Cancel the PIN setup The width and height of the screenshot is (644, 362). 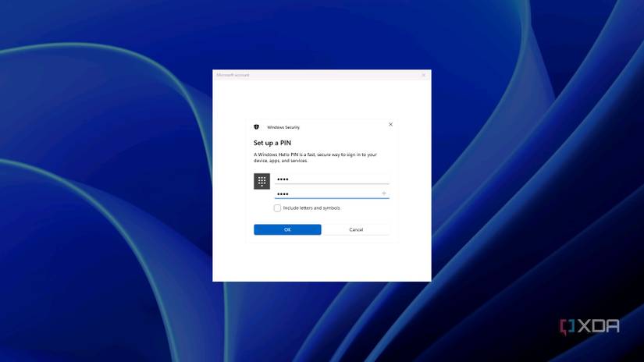(356, 229)
